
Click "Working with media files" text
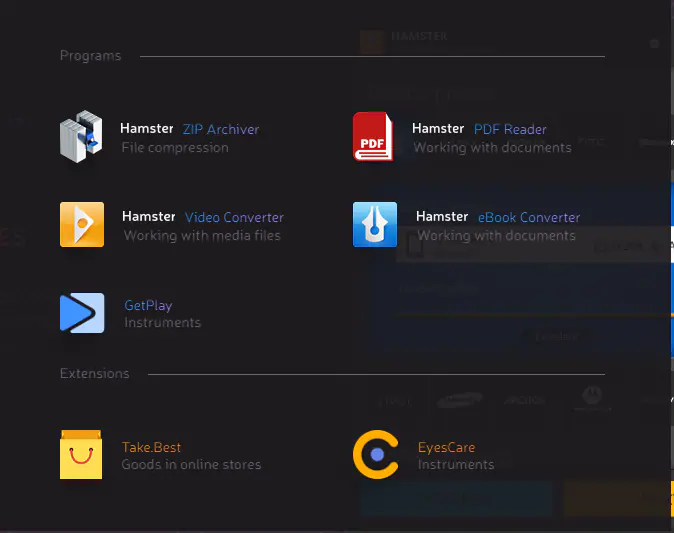202,236
